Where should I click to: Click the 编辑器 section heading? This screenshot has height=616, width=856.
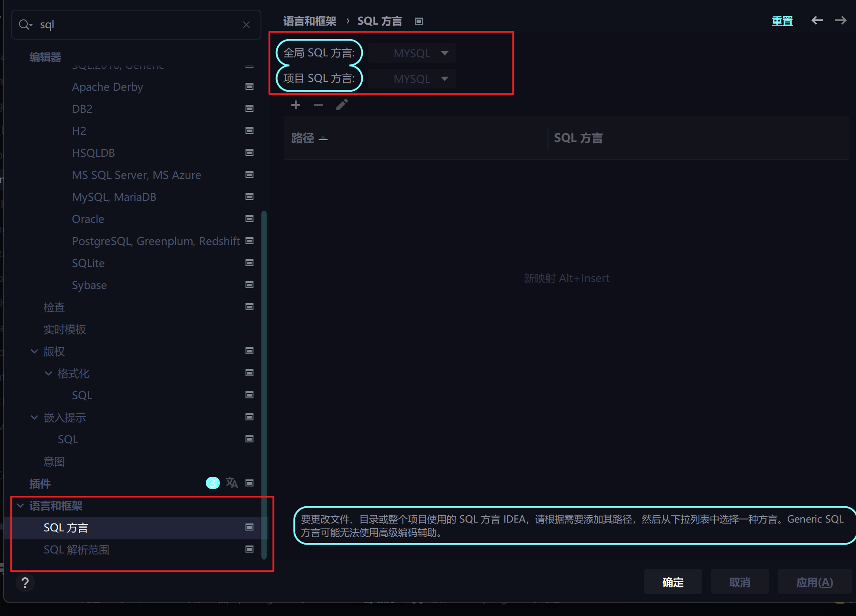45,57
